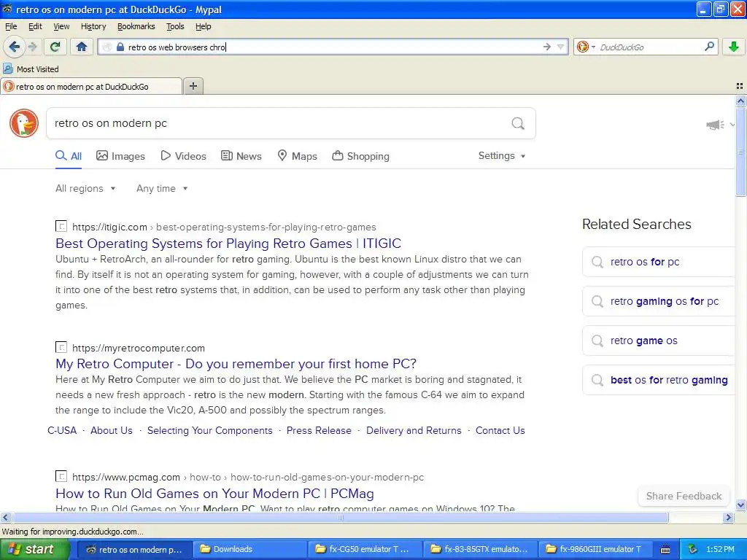Click the pcmag.com favicon
The image size is (747, 560).
coord(61,476)
